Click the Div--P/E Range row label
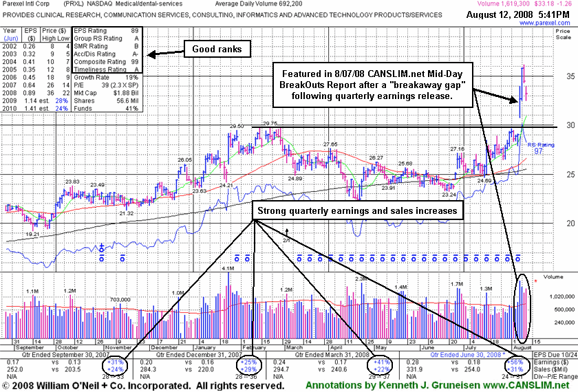The width and height of the screenshot is (578, 392). tap(555, 377)
